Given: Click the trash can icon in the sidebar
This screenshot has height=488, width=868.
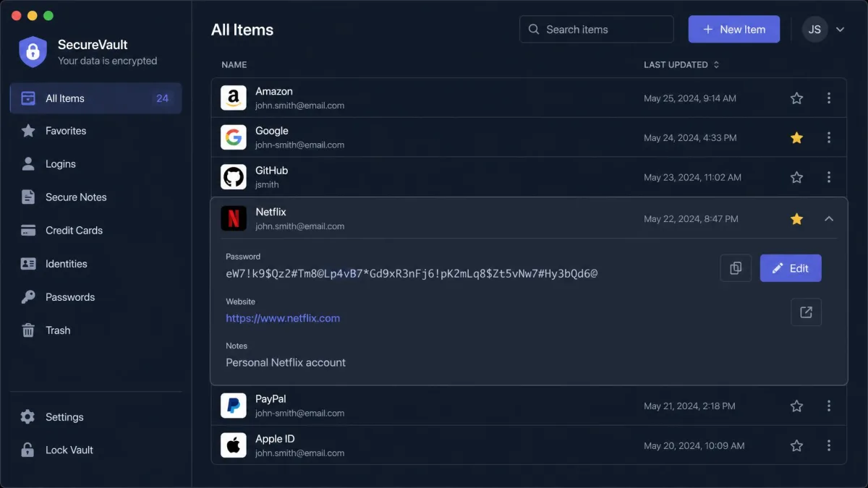Looking at the screenshot, I should 28,330.
